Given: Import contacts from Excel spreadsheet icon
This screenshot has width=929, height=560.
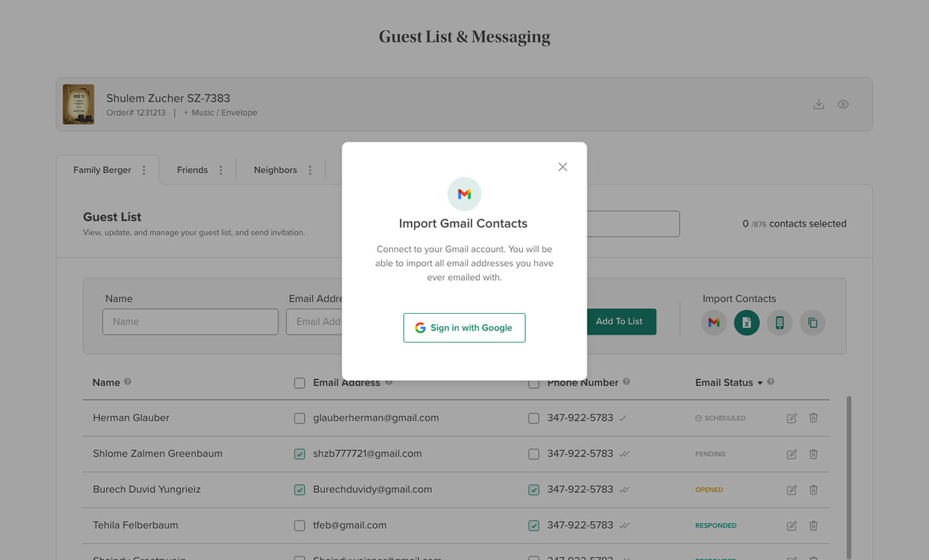Looking at the screenshot, I should pos(747,323).
